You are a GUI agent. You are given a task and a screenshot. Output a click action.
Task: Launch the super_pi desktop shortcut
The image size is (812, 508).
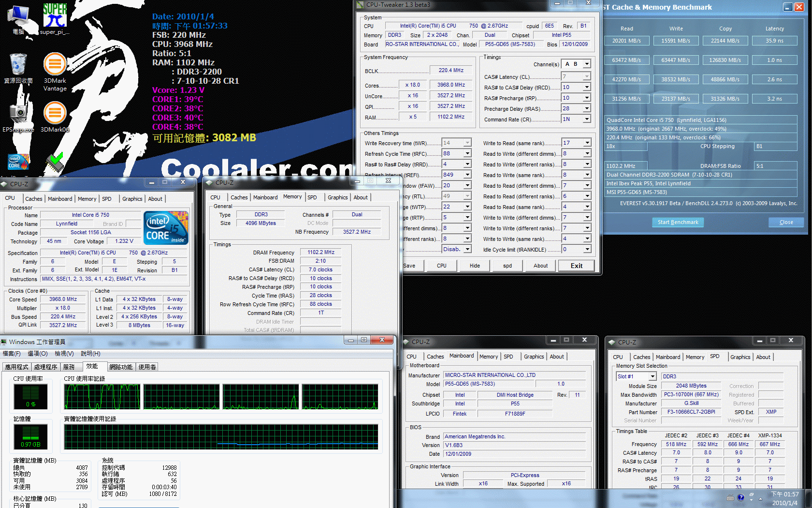coord(55,19)
